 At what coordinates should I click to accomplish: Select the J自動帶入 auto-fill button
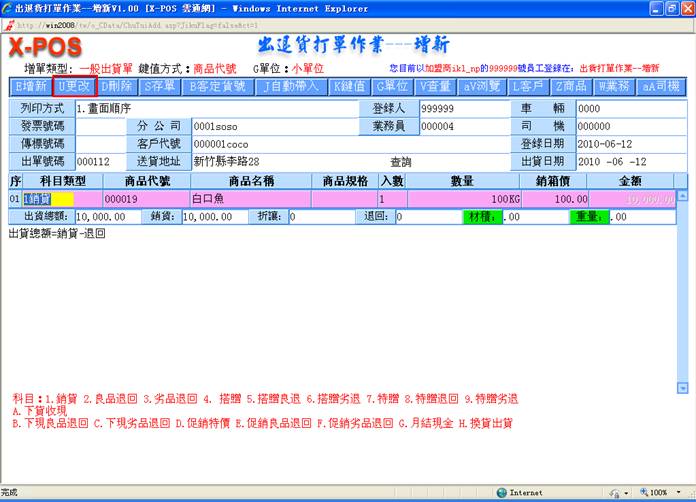point(288,86)
